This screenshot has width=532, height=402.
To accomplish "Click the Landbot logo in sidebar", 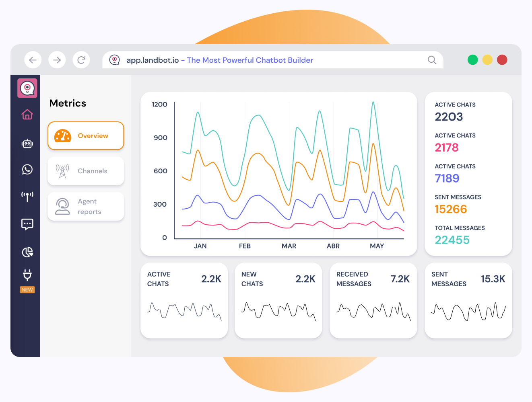I will click(x=27, y=88).
